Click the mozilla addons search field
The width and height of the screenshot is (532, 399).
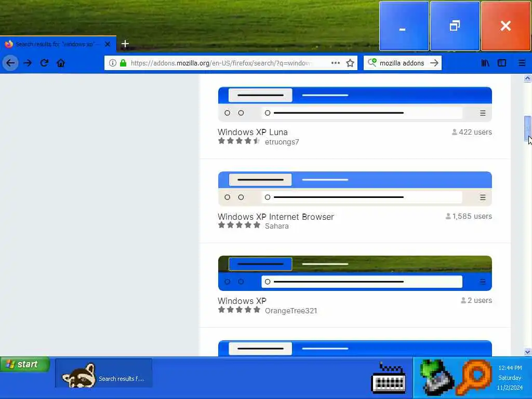coord(402,63)
